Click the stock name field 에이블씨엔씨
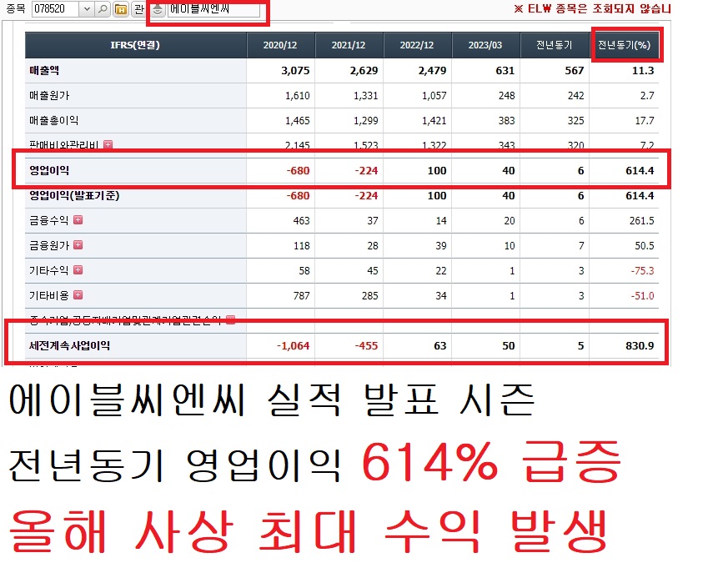The width and height of the screenshot is (728, 588). pos(213,9)
